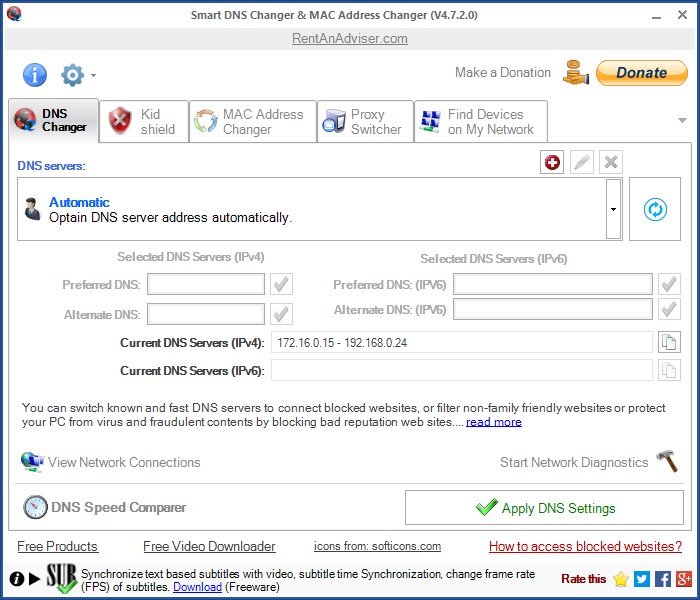Toggle the IPv4 Alternate DNS checkmark

(x=281, y=314)
